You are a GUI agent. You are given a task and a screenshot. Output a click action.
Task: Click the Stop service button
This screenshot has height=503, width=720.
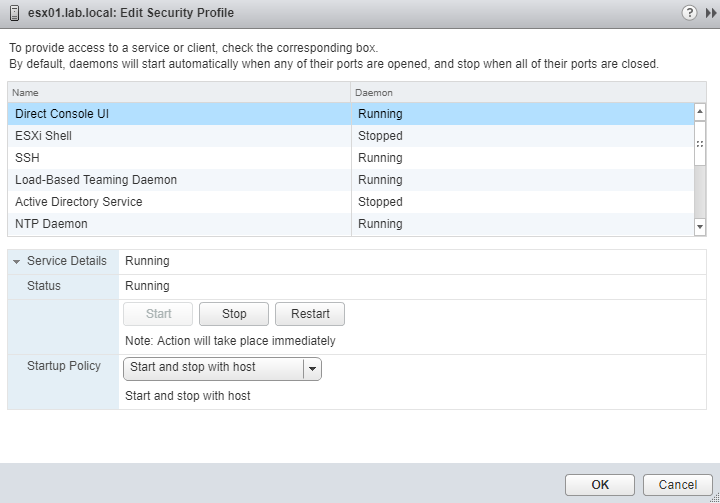point(234,314)
